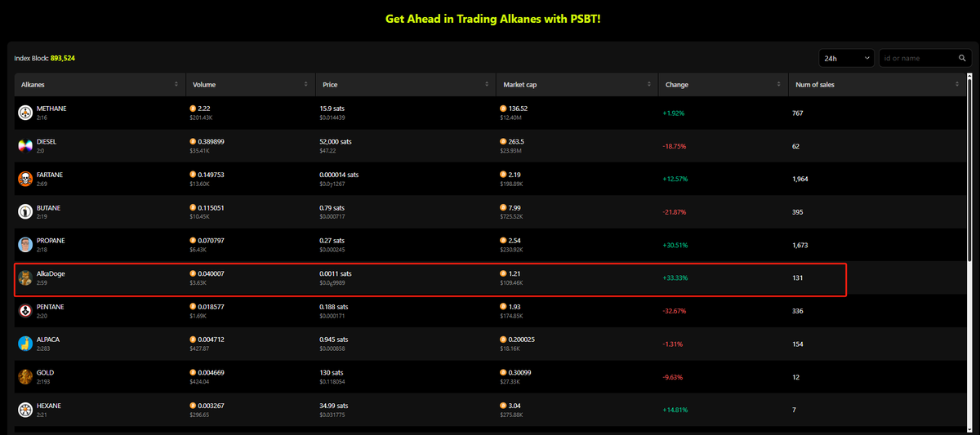The image size is (980, 435).
Task: Open the HEXANE token name
Action: 49,406
